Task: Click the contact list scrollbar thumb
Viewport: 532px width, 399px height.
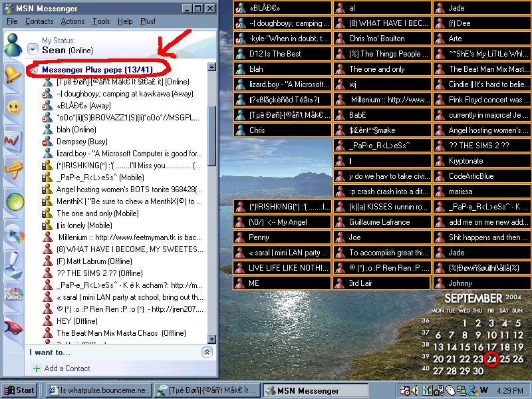Action: coord(211,136)
